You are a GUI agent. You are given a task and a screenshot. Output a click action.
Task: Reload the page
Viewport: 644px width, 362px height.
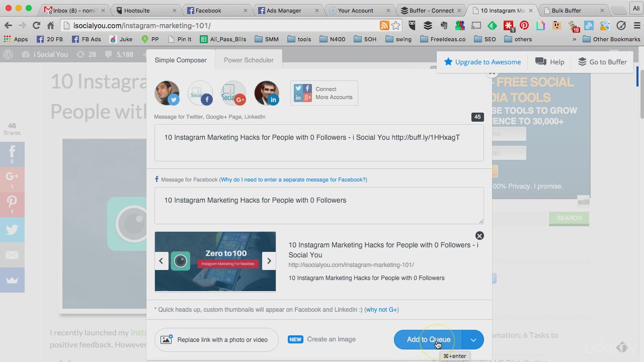click(x=36, y=26)
